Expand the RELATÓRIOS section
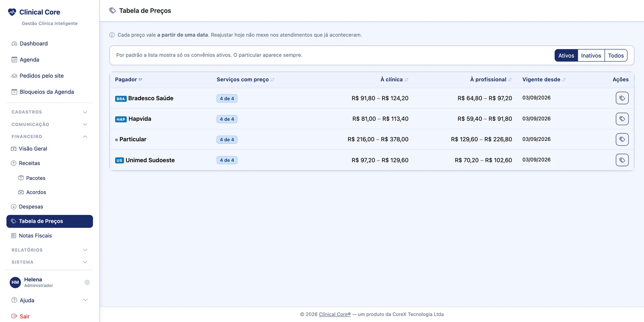 click(x=50, y=250)
